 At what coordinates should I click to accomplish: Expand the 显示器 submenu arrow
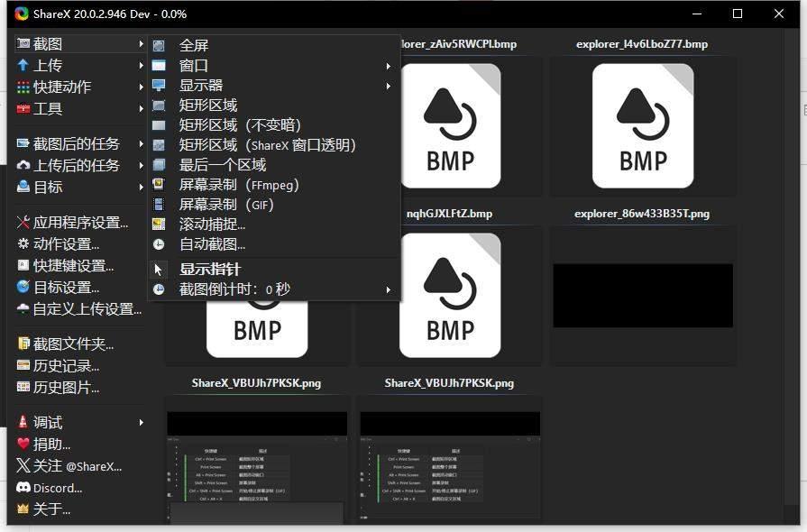[389, 86]
